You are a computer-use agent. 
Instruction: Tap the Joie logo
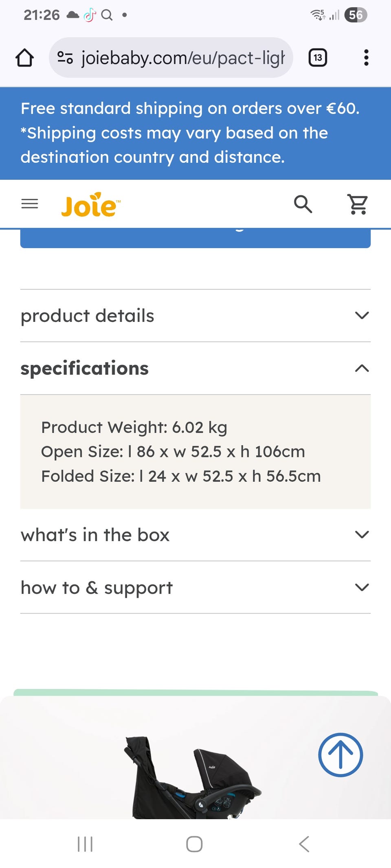click(90, 205)
